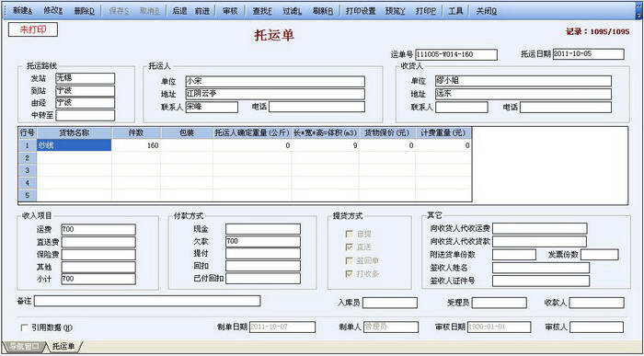644x356 pixels.
Task: Click the 提付 payment field
Action: pyautogui.click(x=263, y=253)
